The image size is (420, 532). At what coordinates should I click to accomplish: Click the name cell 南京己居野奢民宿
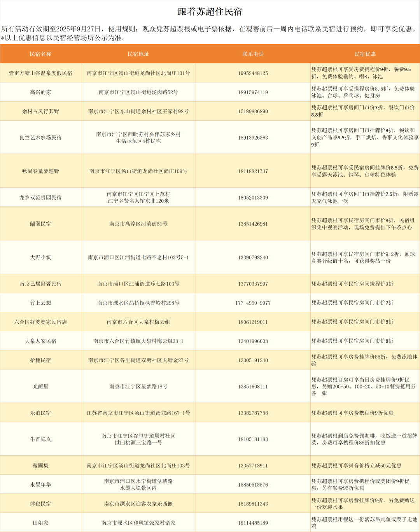click(40, 284)
